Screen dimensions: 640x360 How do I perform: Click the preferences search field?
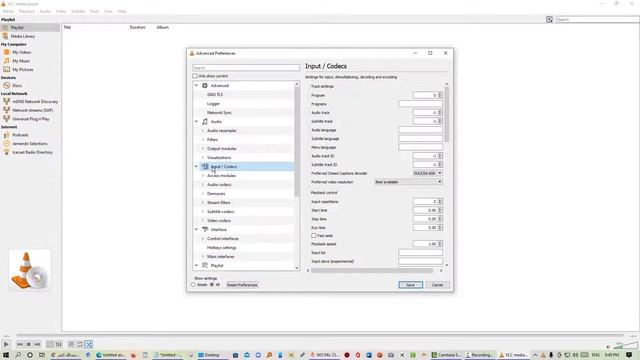[x=246, y=68]
